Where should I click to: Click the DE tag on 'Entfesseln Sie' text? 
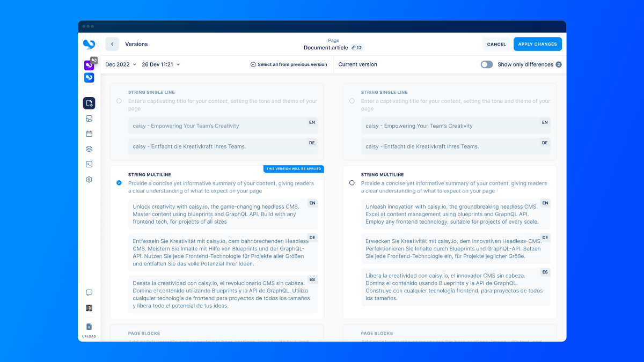point(312,238)
